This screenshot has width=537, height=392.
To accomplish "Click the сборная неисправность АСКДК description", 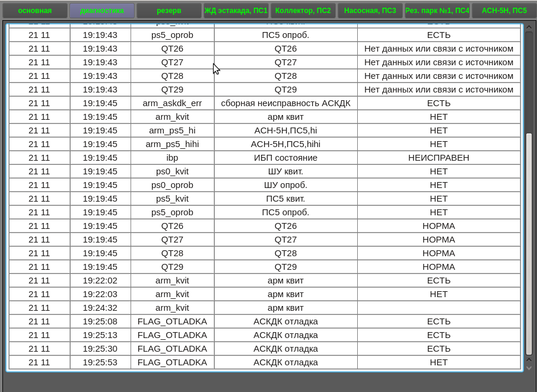I will click(285, 103).
